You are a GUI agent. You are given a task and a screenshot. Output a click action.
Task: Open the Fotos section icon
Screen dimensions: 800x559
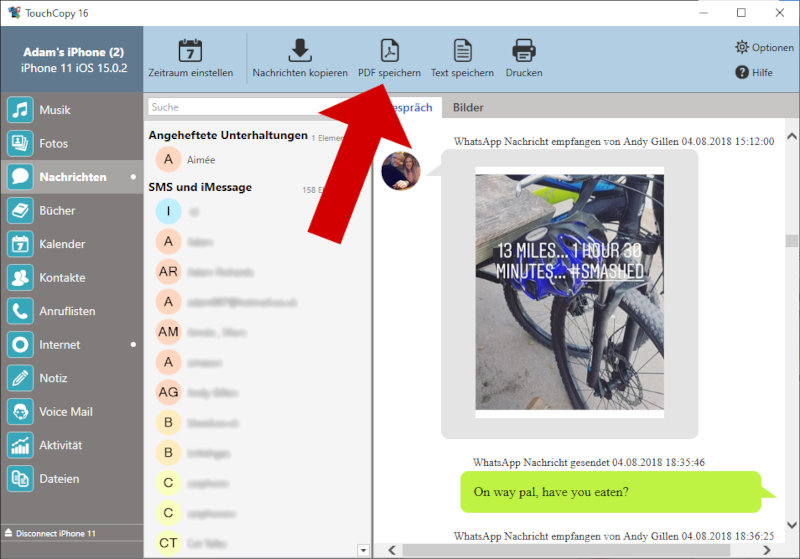[x=20, y=143]
